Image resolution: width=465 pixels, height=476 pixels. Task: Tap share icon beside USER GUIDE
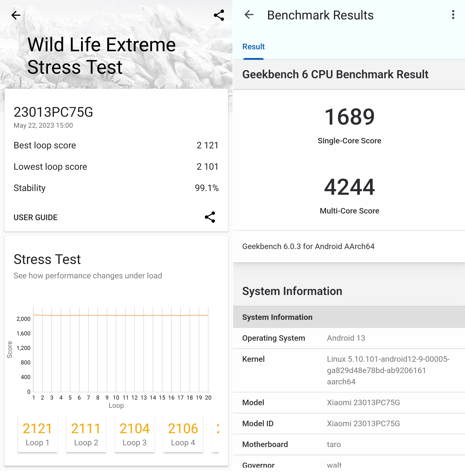(x=210, y=217)
